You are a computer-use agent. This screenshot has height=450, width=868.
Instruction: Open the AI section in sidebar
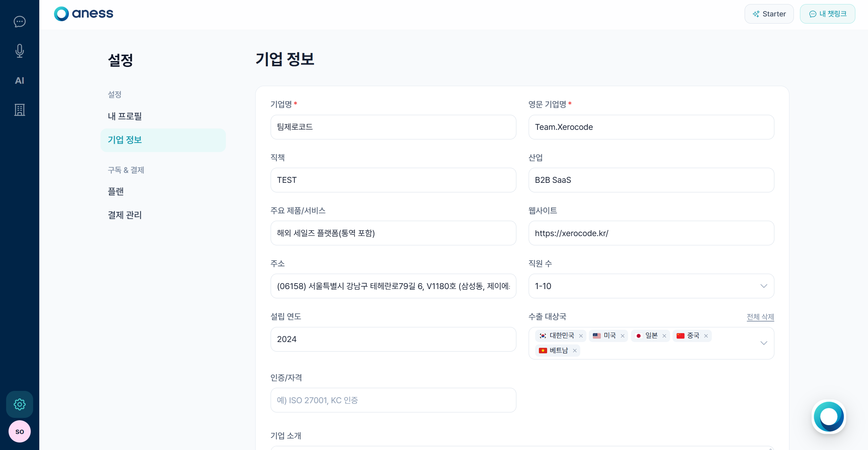point(19,81)
